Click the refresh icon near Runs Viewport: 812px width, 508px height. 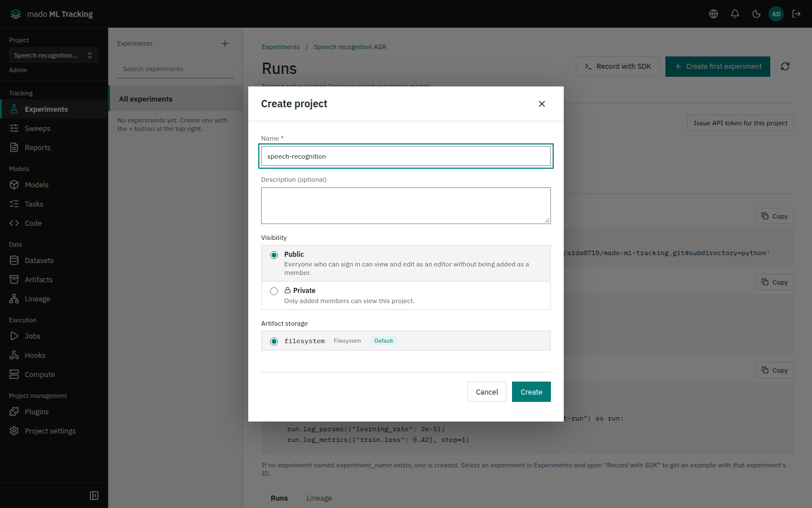pyautogui.click(x=785, y=67)
